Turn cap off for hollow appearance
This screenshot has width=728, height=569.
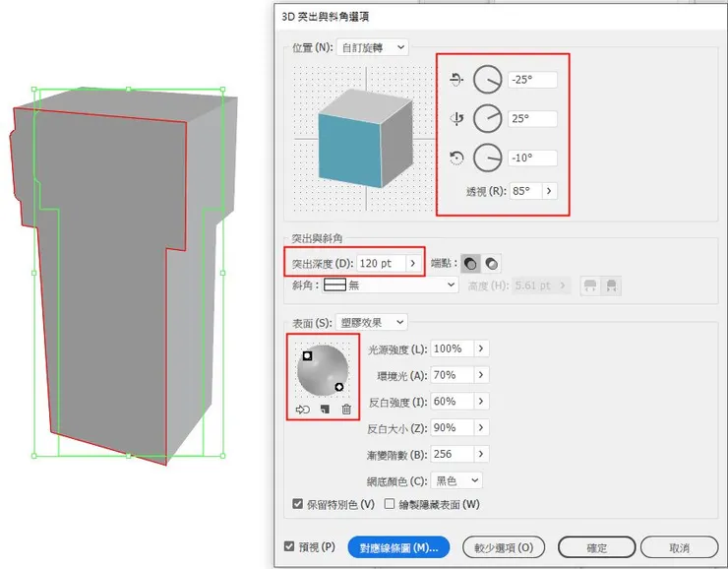click(x=491, y=264)
